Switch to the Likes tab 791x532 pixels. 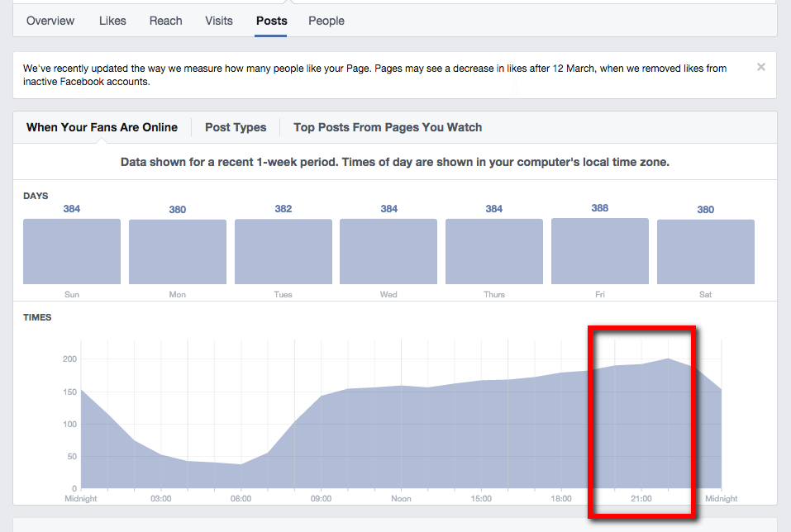(x=112, y=21)
